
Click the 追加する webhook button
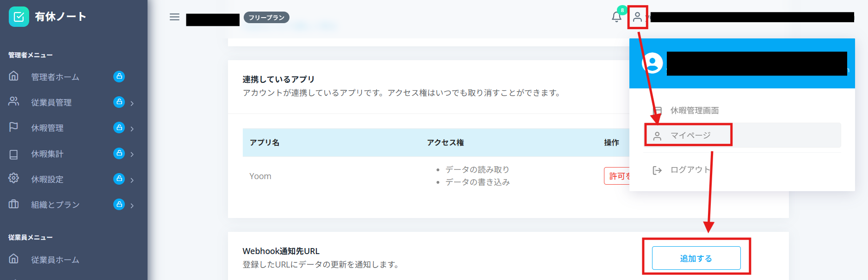(696, 258)
